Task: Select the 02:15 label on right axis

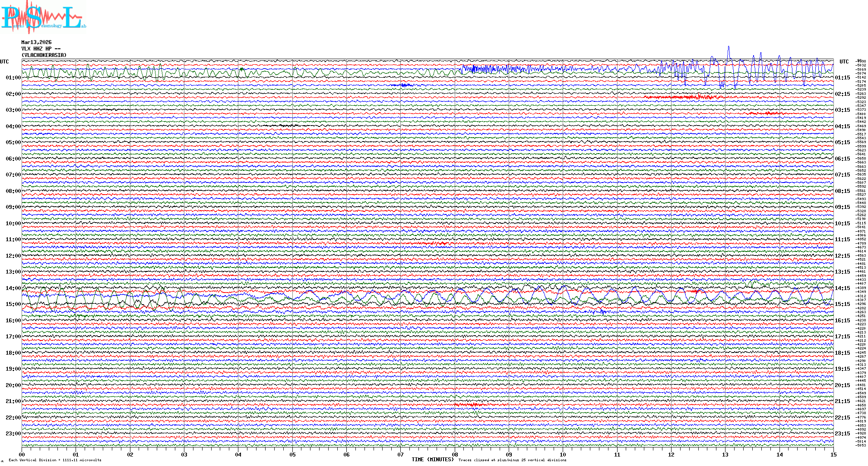Action: tap(842, 94)
